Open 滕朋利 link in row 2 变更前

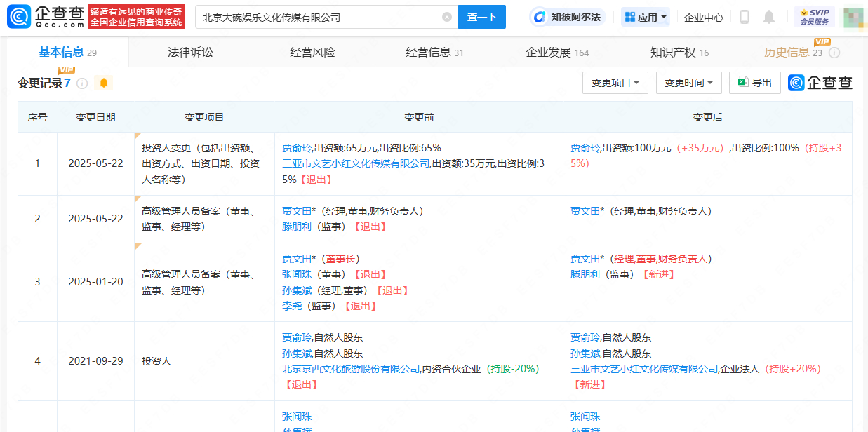coord(297,227)
